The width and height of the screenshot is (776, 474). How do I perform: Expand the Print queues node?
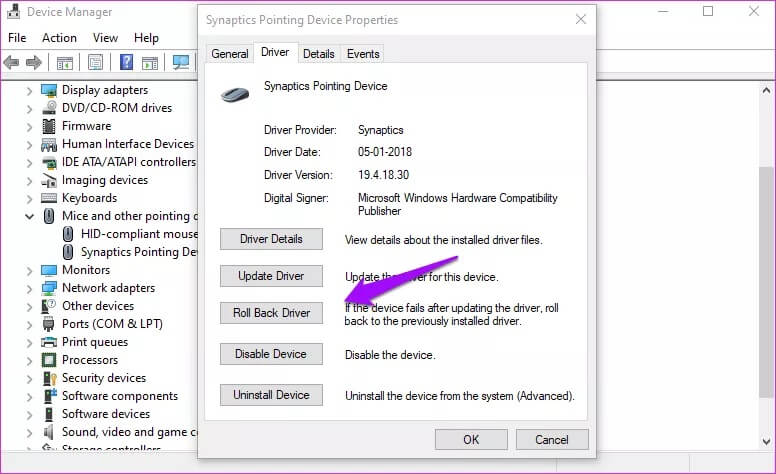(29, 343)
